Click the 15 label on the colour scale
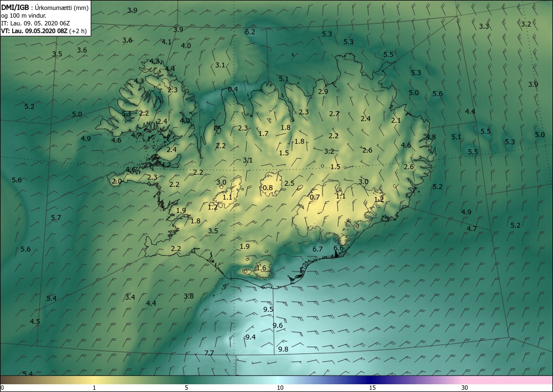Image resolution: width=553 pixels, height=392 pixels. pos(372,388)
